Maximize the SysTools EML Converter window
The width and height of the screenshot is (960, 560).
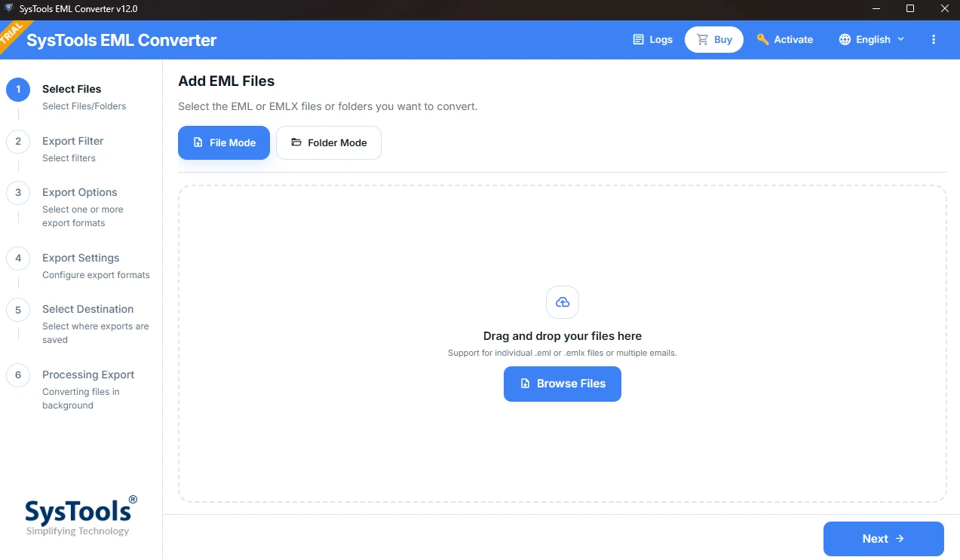click(x=910, y=9)
